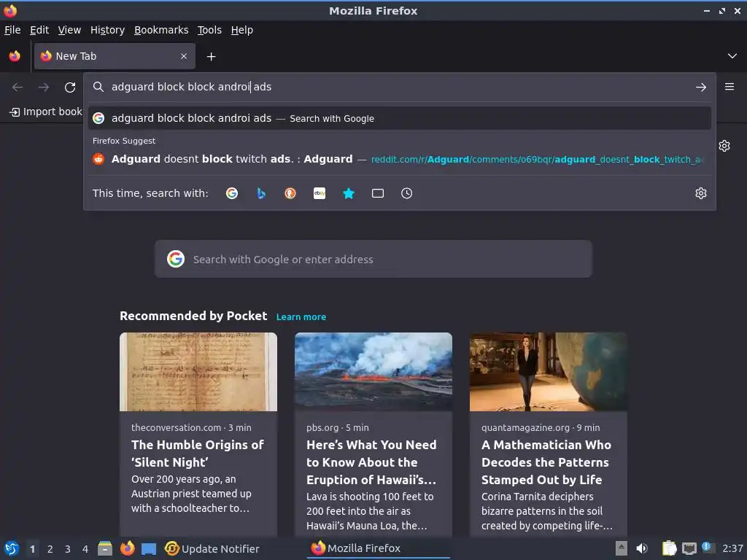Screen dimensions: 747x560
Task: Click the go arrow in address bar
Action: 700,87
